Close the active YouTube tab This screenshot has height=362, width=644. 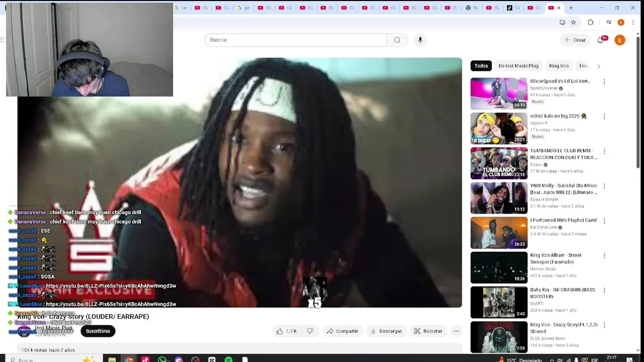[558, 8]
